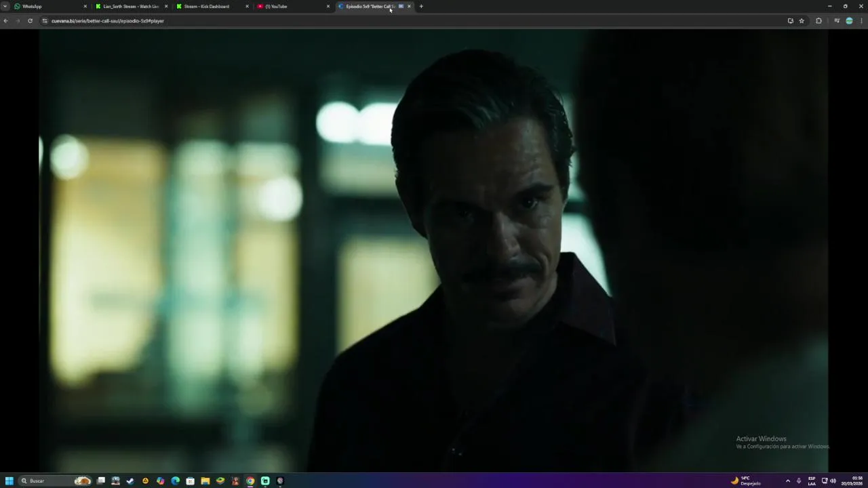Open a new browser tab
This screenshot has height=488, width=868.
[x=421, y=6]
